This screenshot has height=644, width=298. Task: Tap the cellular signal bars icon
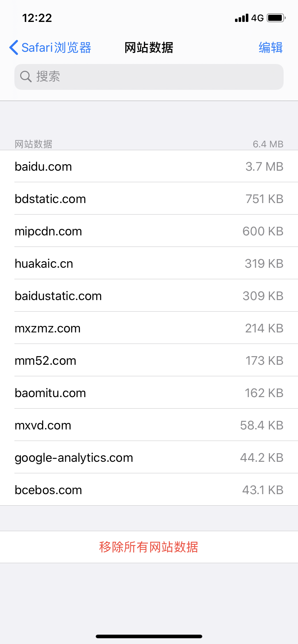241,18
